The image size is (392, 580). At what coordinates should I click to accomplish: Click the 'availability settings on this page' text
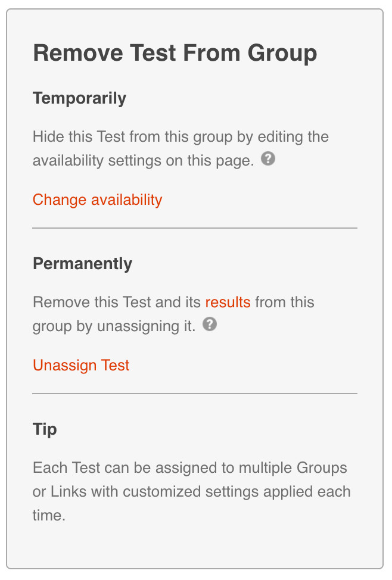143,161
